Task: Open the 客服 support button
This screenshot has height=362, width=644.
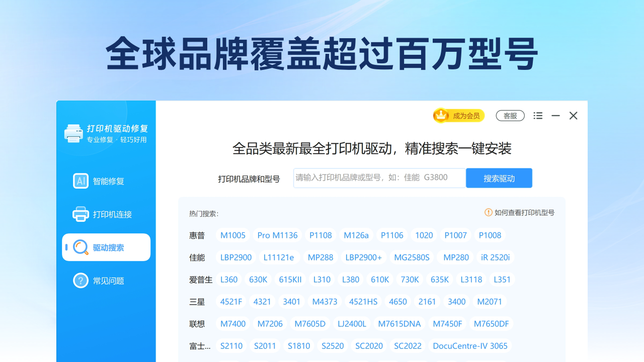Action: [x=510, y=115]
